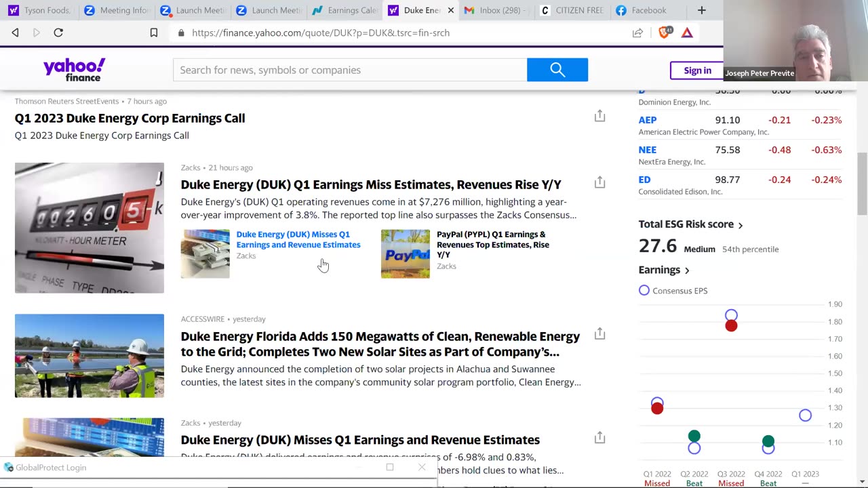868x488 pixels.
Task: Close the Duke Energy tab
Action: tap(450, 10)
